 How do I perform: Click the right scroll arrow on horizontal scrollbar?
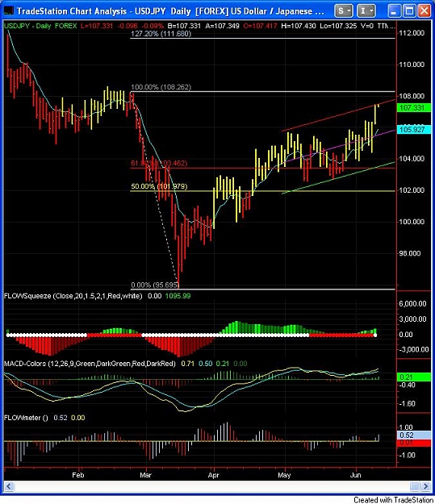(426, 486)
